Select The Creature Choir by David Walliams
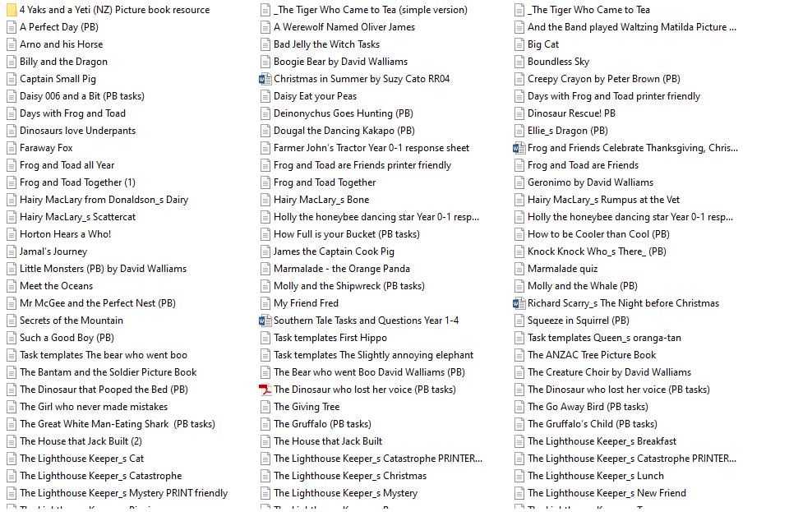812x512 pixels. [610, 373]
